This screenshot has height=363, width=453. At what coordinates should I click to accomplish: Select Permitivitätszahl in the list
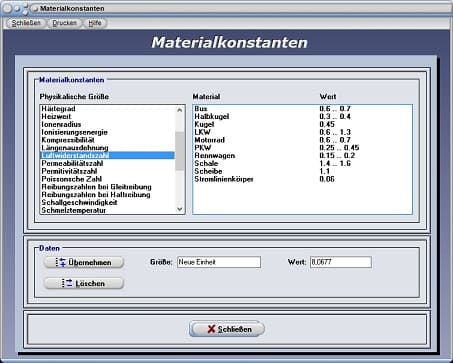point(107,171)
